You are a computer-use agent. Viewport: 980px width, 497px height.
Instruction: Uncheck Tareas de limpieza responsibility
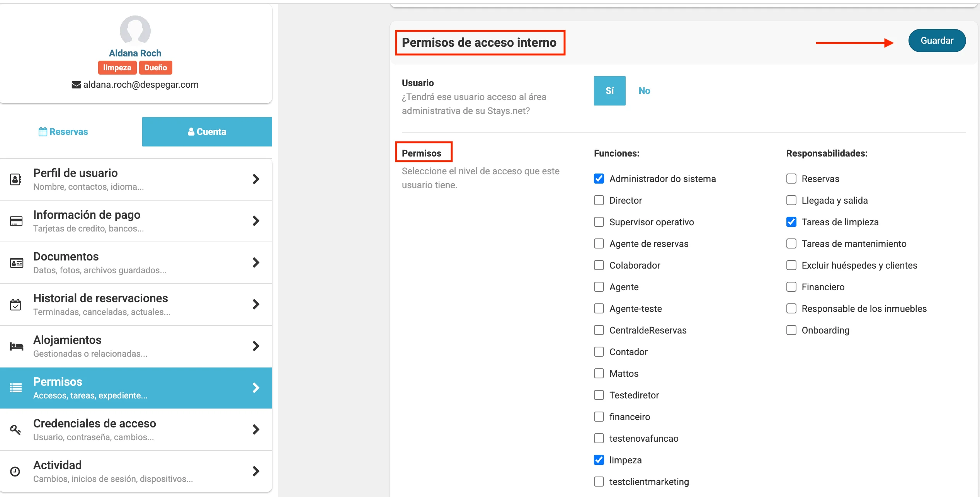(x=791, y=222)
